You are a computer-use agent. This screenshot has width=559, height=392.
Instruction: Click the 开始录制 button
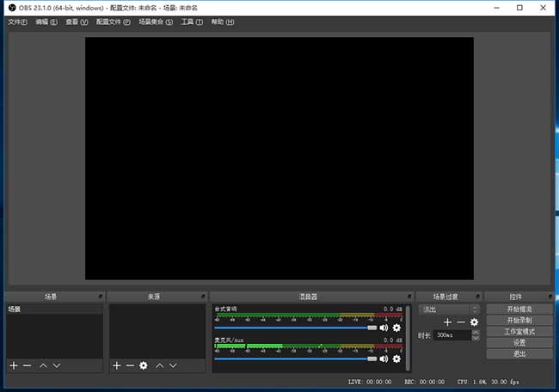pos(519,320)
